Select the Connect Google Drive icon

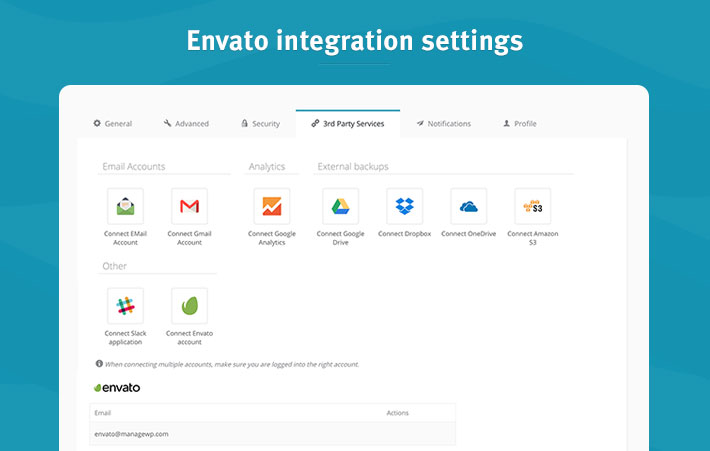[340, 207]
